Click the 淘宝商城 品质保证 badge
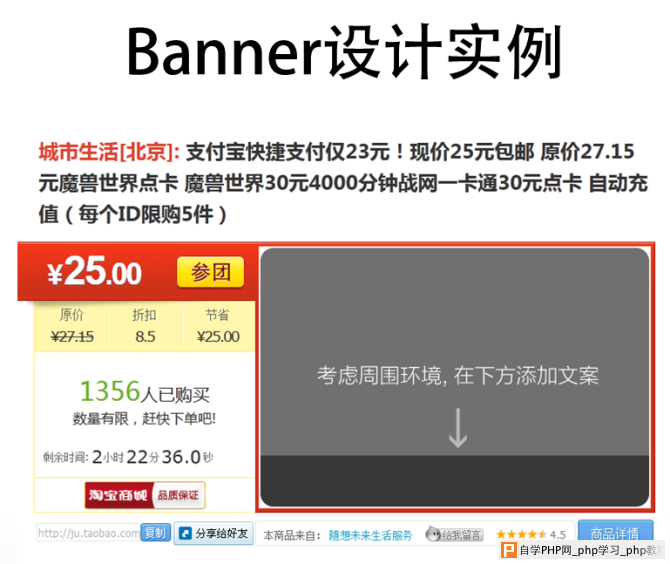Viewport: 670px width, 564px height. [x=145, y=495]
